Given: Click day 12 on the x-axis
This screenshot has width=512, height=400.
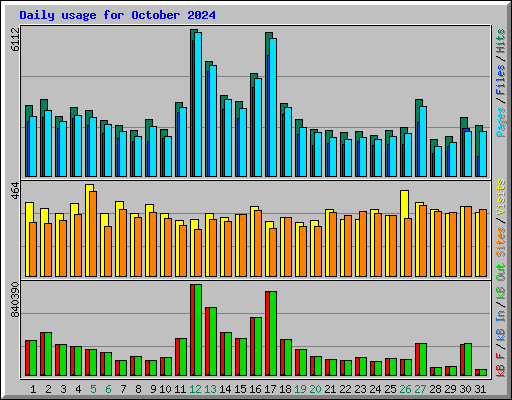Looking at the screenshot, I should point(195,389).
